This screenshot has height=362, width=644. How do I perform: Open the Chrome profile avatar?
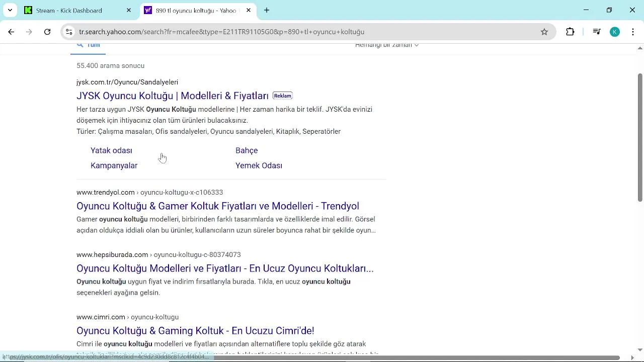tap(615, 32)
